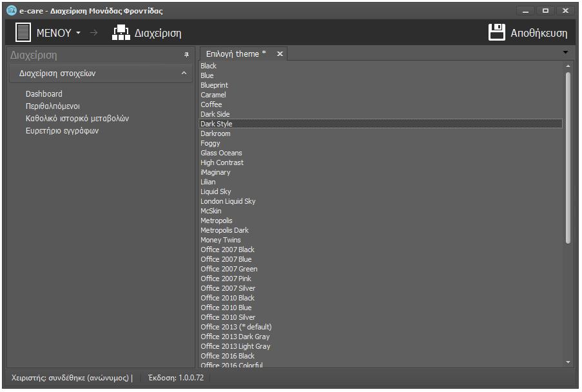Open Περιθαλπόμενοι in the side panel

click(x=53, y=106)
